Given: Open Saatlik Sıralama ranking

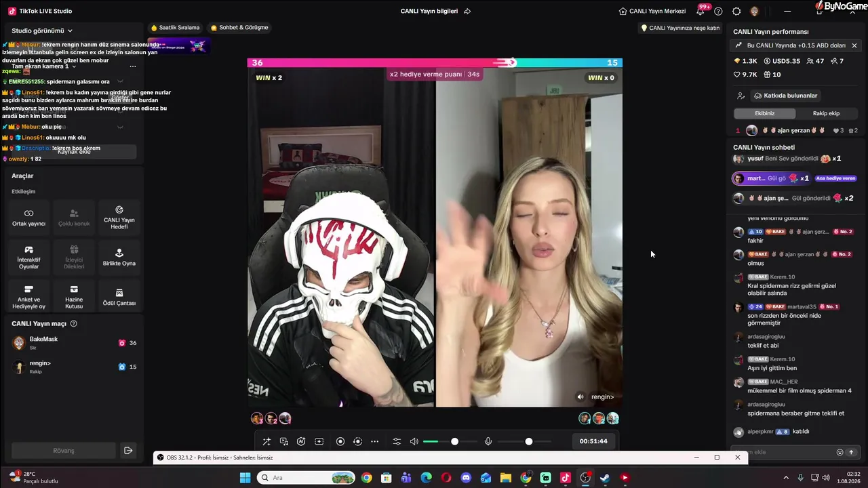Looking at the screenshot, I should click(176, 28).
